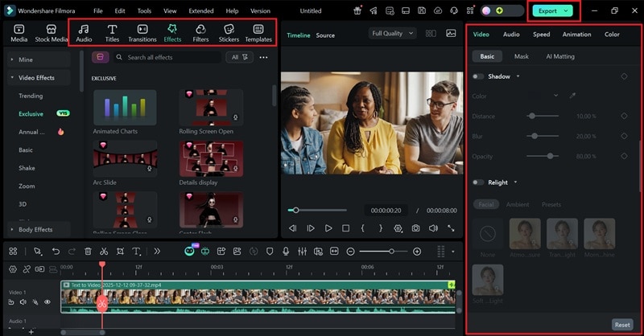Click the Reset button
This screenshot has height=336, width=644.
pos(622,325)
